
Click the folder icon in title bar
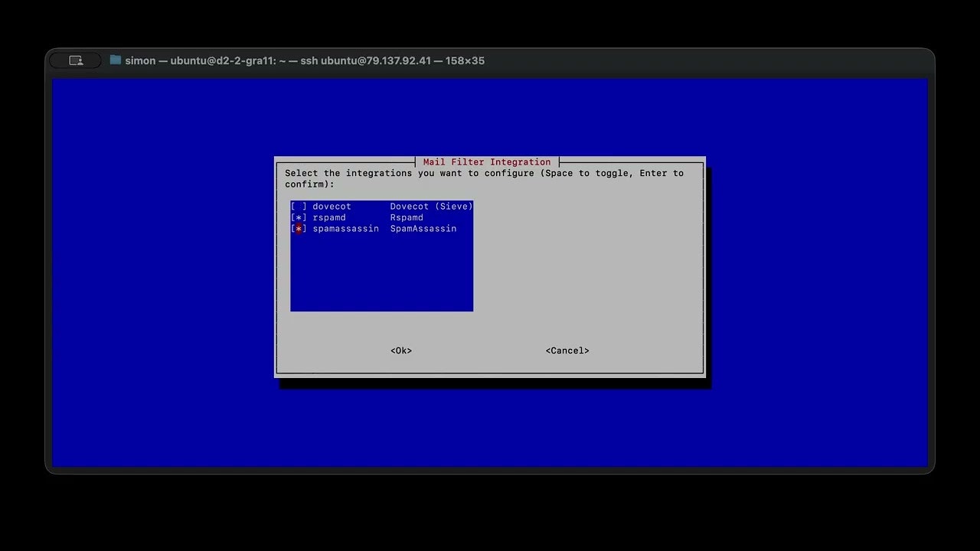[116, 60]
